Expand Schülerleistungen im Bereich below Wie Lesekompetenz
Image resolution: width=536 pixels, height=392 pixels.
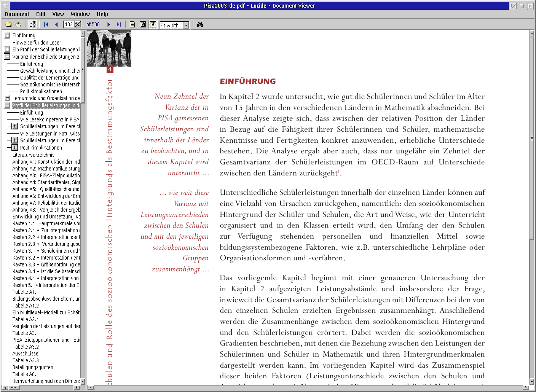click(x=14, y=126)
